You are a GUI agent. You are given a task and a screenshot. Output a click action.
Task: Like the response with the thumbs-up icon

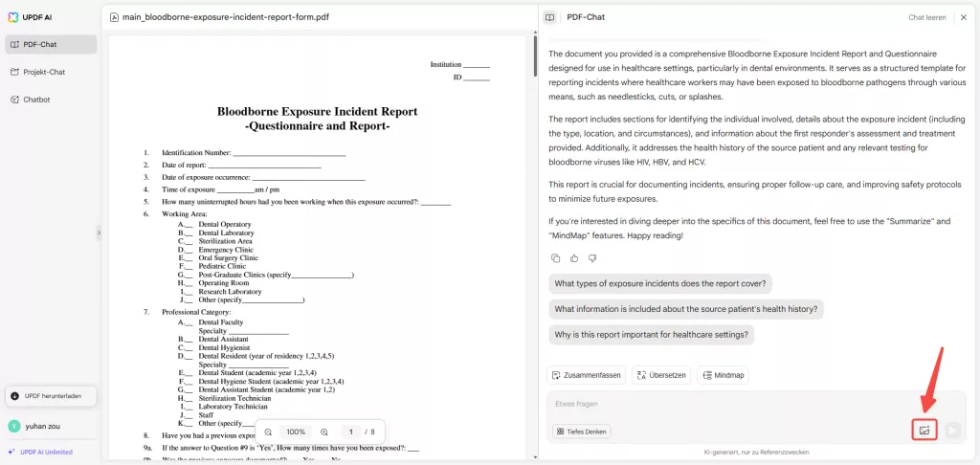point(574,258)
